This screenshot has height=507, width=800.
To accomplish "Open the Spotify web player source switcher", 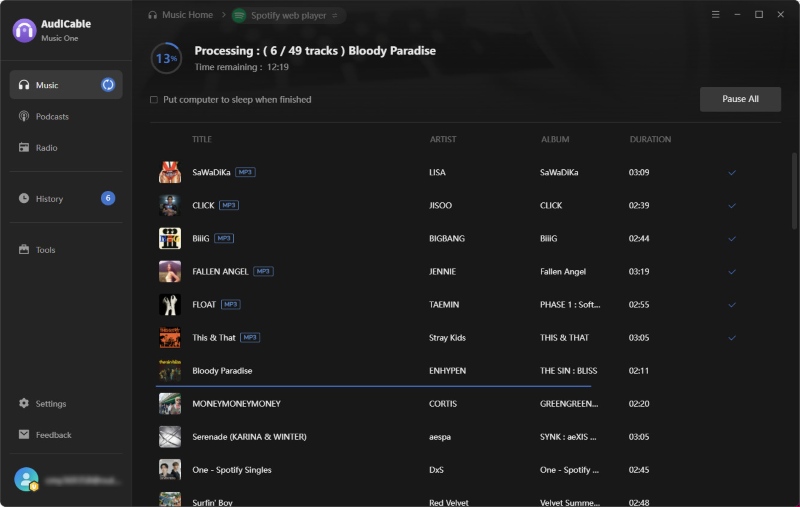I will point(289,15).
